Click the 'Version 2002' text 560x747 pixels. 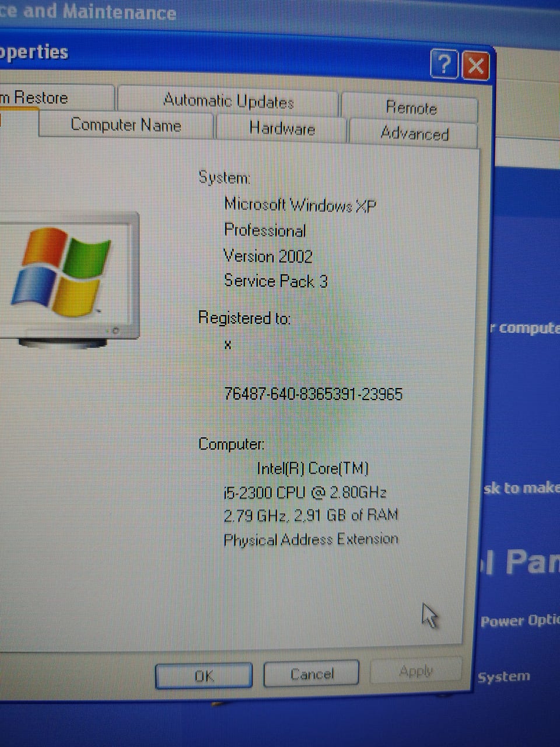tap(268, 256)
